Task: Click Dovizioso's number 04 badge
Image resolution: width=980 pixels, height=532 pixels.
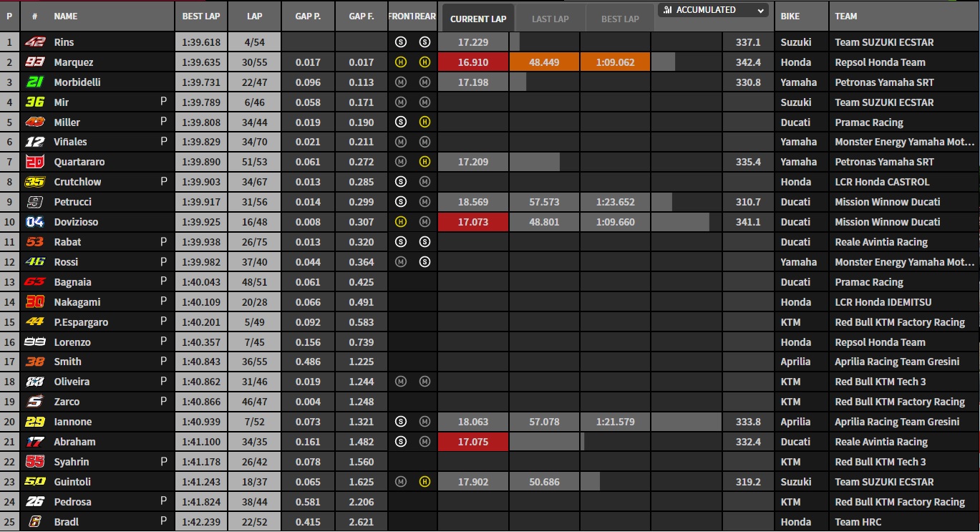Action: click(x=34, y=222)
